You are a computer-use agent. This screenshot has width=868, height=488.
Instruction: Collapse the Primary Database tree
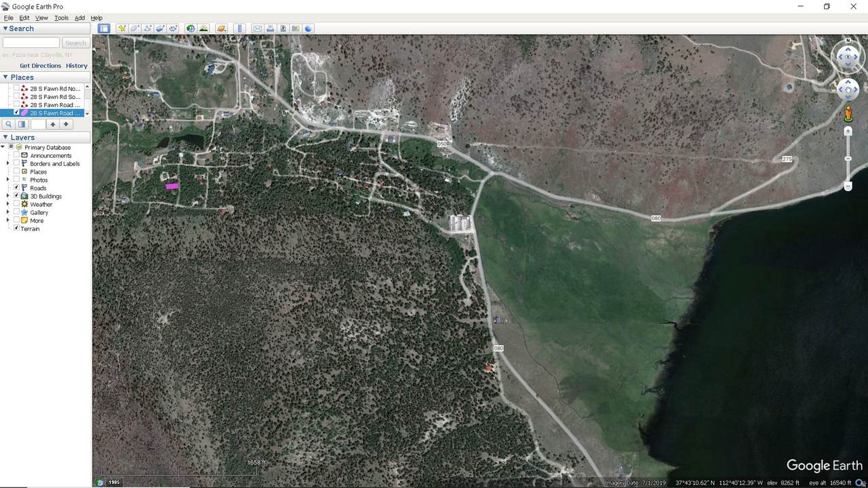[x=3, y=148]
